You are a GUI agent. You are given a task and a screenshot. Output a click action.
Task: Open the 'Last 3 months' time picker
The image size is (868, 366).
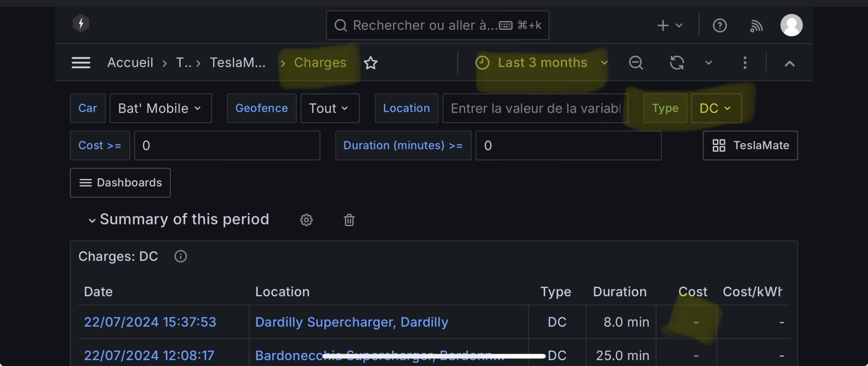coord(541,63)
